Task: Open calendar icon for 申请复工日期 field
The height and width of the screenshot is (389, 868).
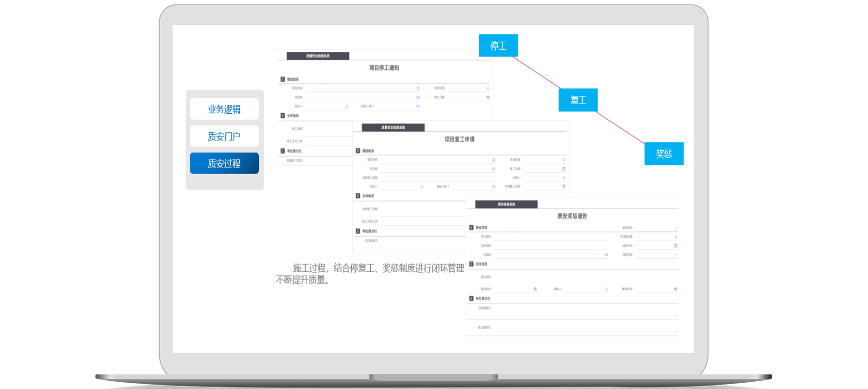Action: click(x=564, y=187)
